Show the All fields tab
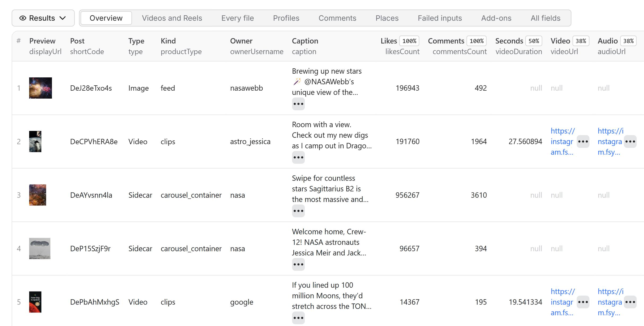 point(545,18)
